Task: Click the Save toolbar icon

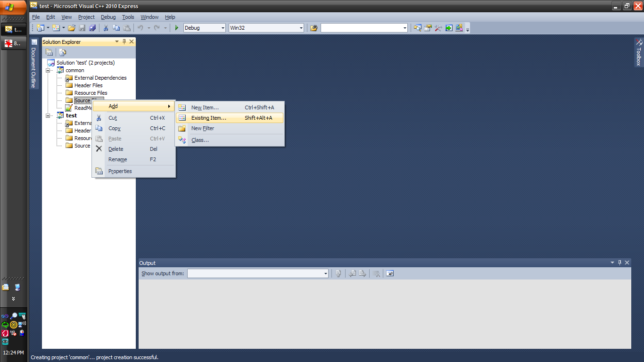Action: [x=82, y=28]
